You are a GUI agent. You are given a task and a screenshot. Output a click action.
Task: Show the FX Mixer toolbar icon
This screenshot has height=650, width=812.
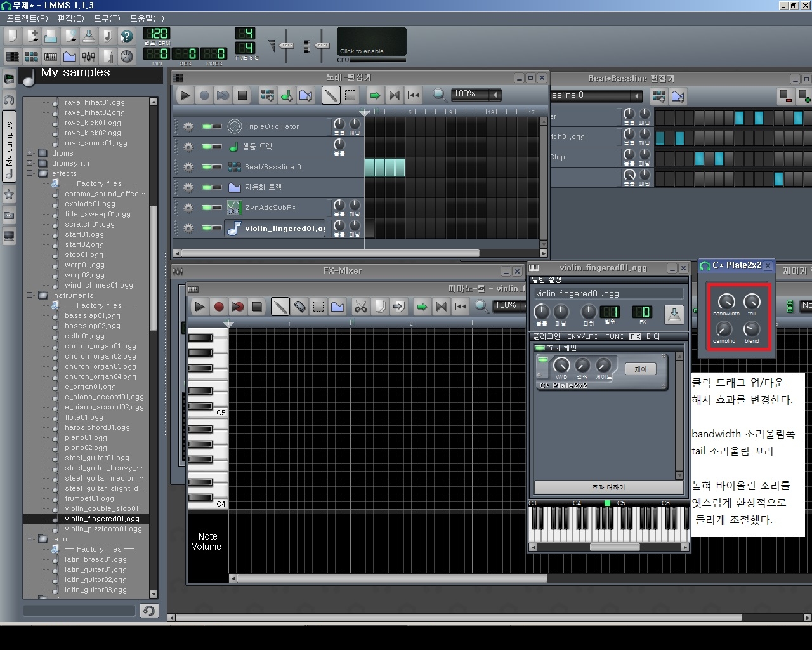pyautogui.click(x=89, y=56)
